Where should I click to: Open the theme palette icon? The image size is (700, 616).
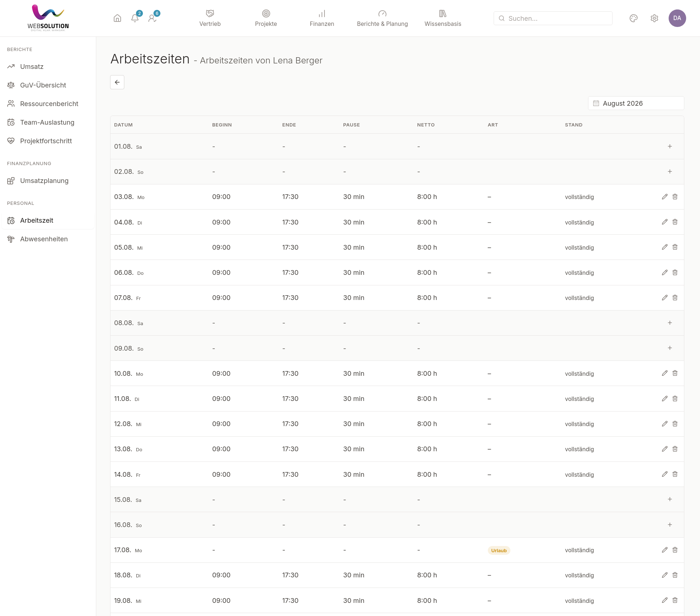click(634, 18)
